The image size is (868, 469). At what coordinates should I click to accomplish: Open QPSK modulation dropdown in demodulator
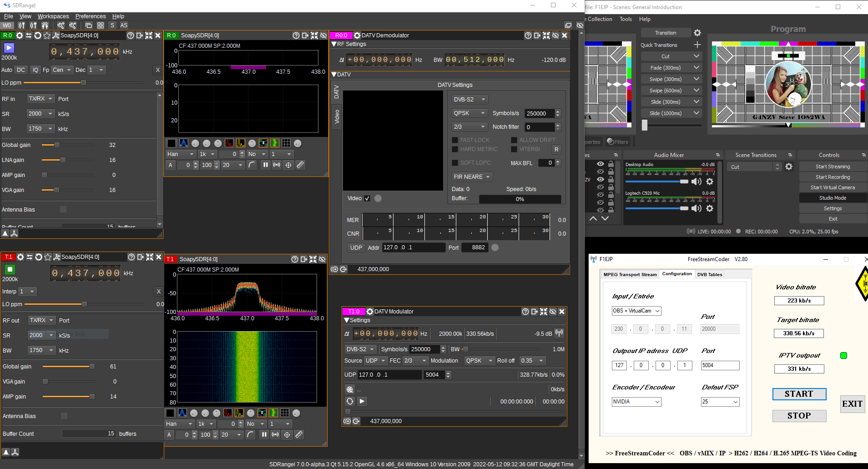pyautogui.click(x=469, y=113)
